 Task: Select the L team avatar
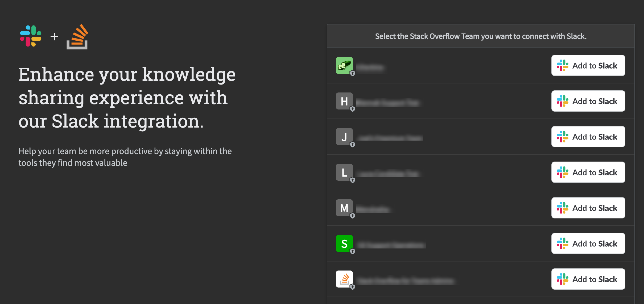click(x=344, y=172)
